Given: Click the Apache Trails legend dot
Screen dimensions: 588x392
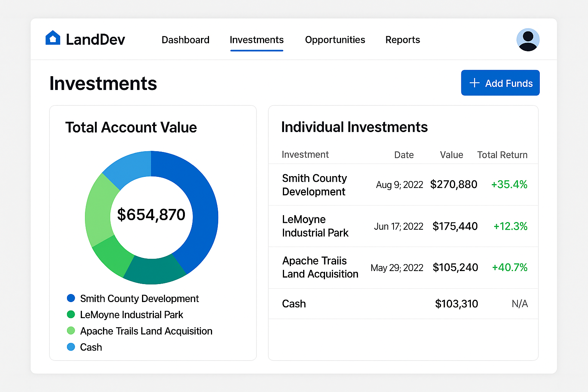Looking at the screenshot, I should pyautogui.click(x=71, y=331).
